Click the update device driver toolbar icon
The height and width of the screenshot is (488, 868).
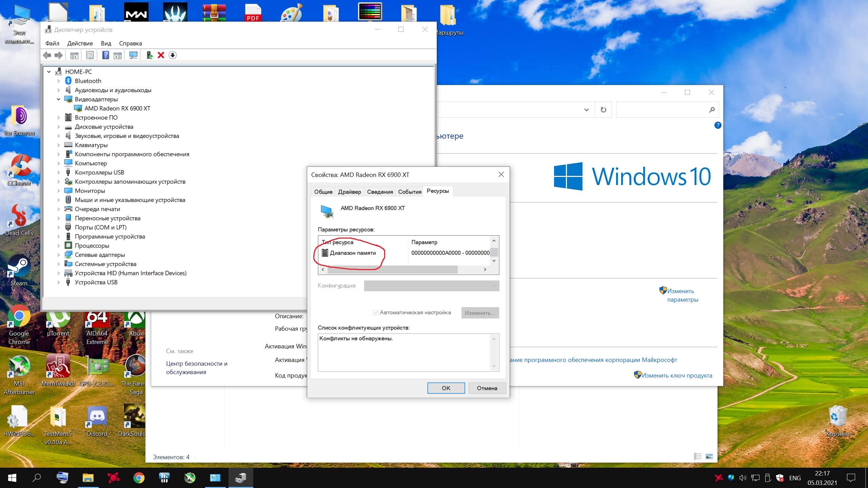[x=150, y=55]
